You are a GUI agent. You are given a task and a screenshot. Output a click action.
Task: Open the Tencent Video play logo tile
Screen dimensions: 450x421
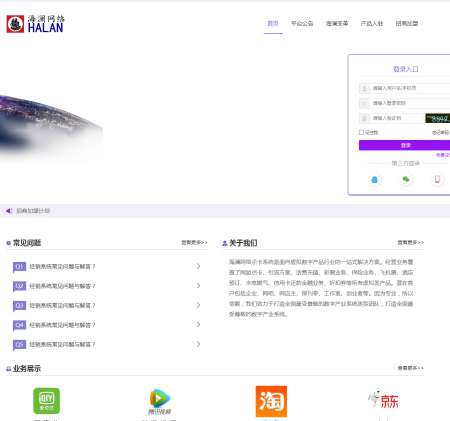[x=159, y=401]
